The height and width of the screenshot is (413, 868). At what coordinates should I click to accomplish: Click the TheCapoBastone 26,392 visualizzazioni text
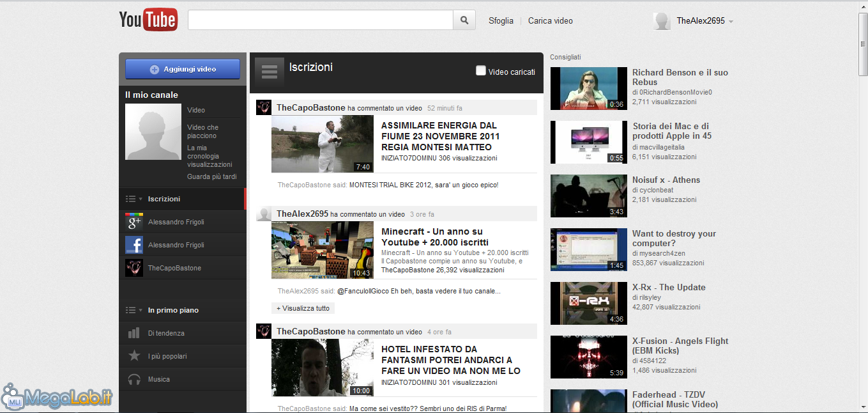[x=443, y=270]
